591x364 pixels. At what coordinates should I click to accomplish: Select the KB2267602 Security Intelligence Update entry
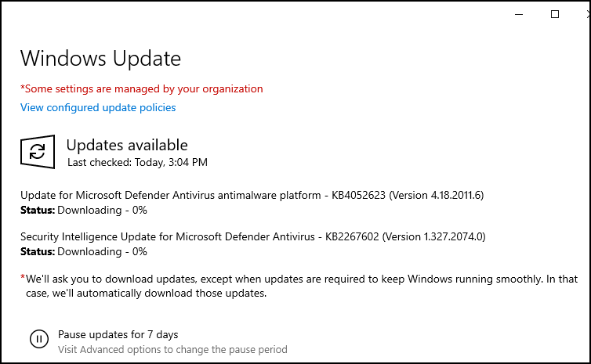[x=253, y=236]
